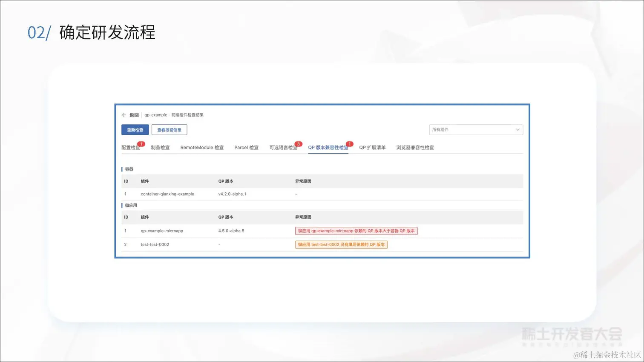
Task: Click the v4.2.0-alpha.1 version cell
Action: [x=232, y=194]
